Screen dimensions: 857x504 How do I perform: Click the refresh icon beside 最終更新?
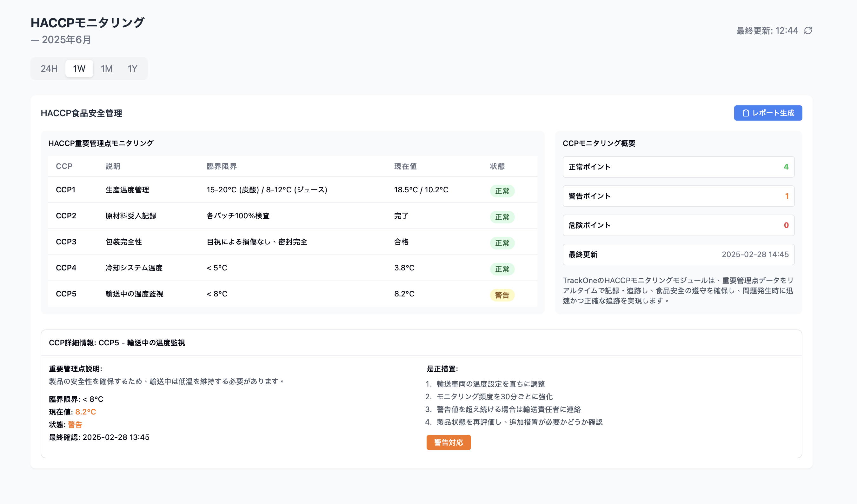[x=808, y=30]
